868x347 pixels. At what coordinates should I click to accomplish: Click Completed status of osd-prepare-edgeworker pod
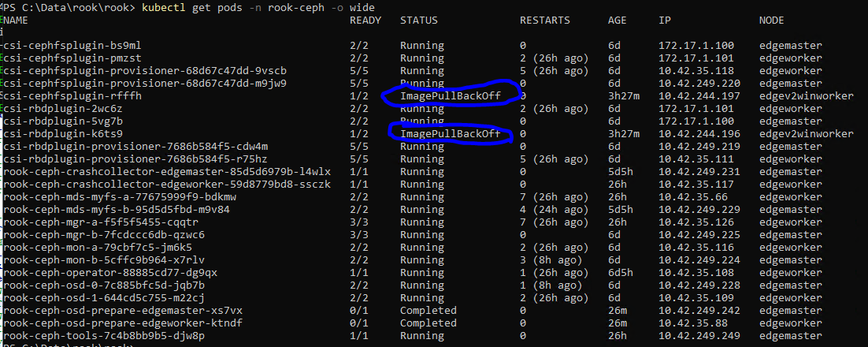pyautogui.click(x=428, y=323)
